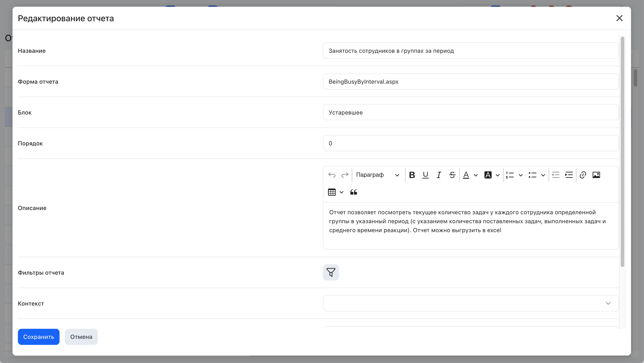Focus the Форма отчета input field
Screen dimensions: 644x363
pyautogui.click(x=471, y=81)
